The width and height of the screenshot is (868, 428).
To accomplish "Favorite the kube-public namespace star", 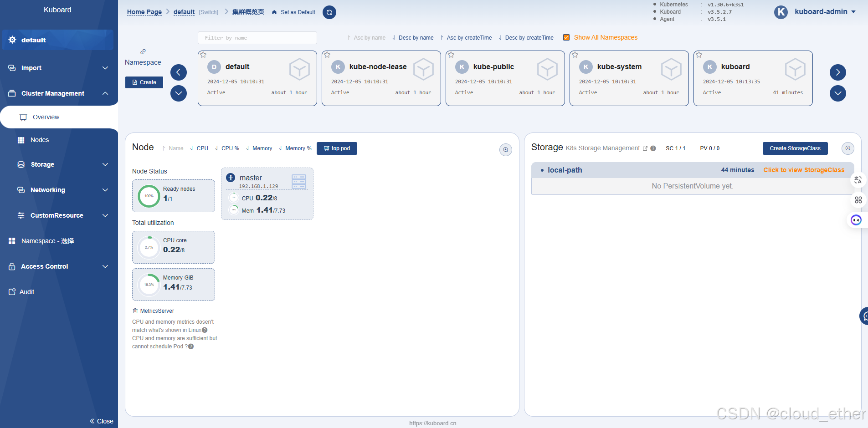I will [x=451, y=55].
